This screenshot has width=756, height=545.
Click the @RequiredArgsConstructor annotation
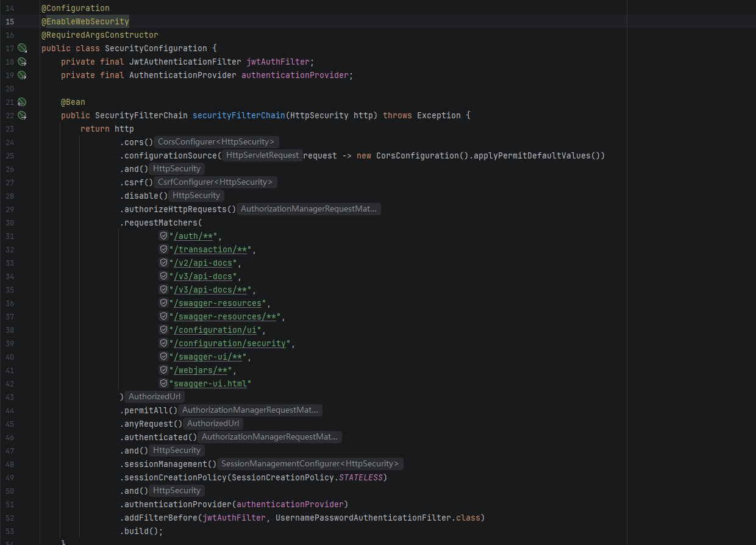100,35
